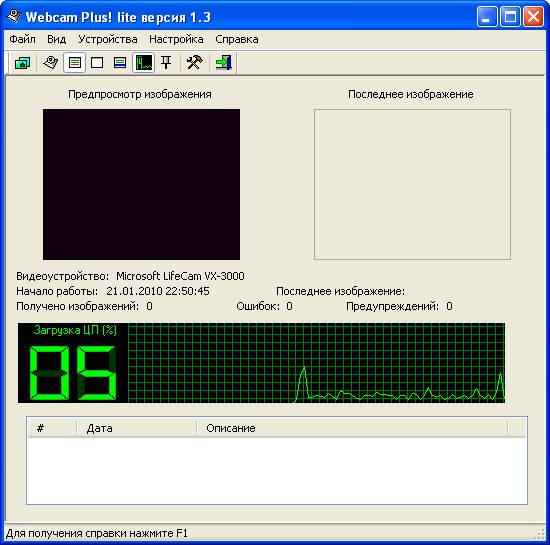The width and height of the screenshot is (550, 545).
Task: Click the blue-green status lines toolbar icon
Action: [120, 63]
